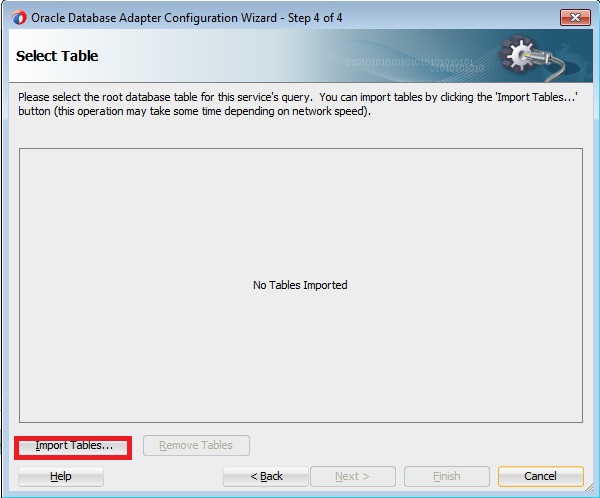The width and height of the screenshot is (600, 498).
Task: Open the Import Tables dialog
Action: pyautogui.click(x=74, y=446)
